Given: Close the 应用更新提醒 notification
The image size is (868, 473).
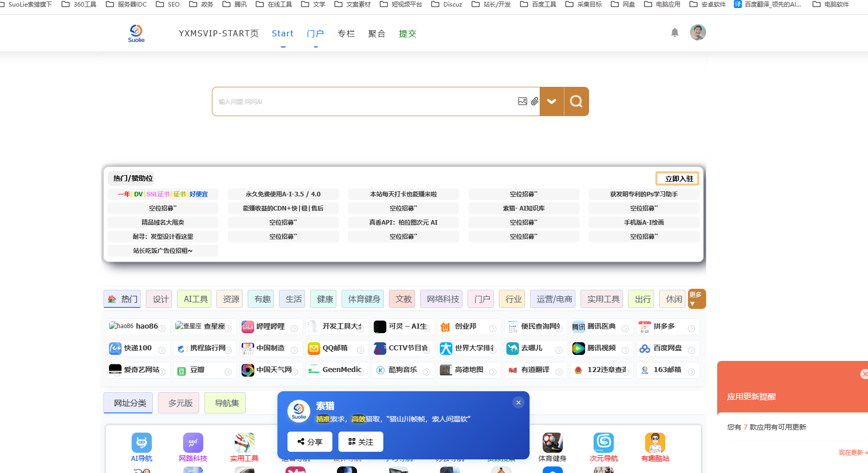Looking at the screenshot, I should pos(864,374).
